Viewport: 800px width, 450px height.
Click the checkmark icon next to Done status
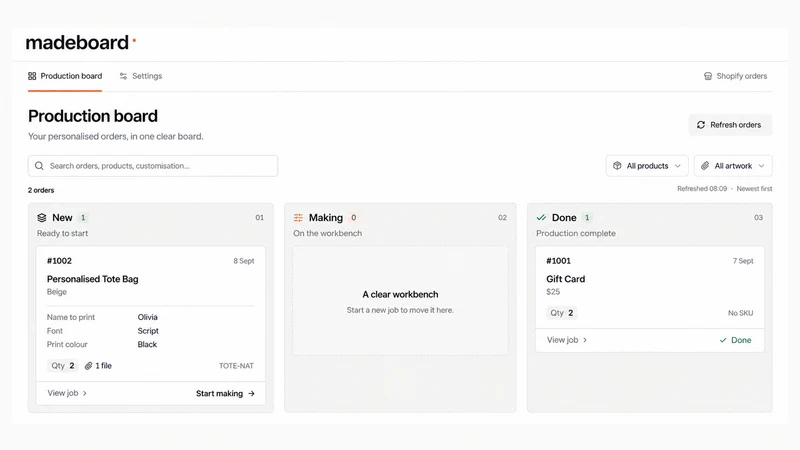[x=723, y=340]
